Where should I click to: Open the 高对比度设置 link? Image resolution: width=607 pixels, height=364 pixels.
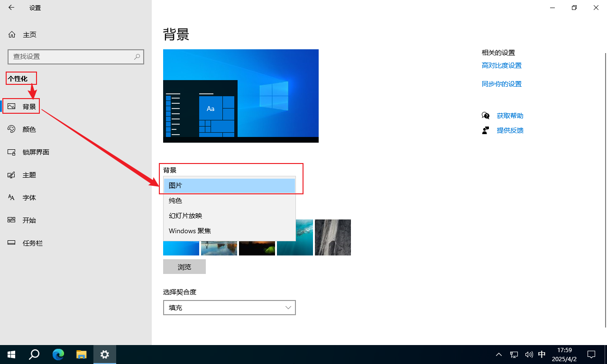click(502, 65)
